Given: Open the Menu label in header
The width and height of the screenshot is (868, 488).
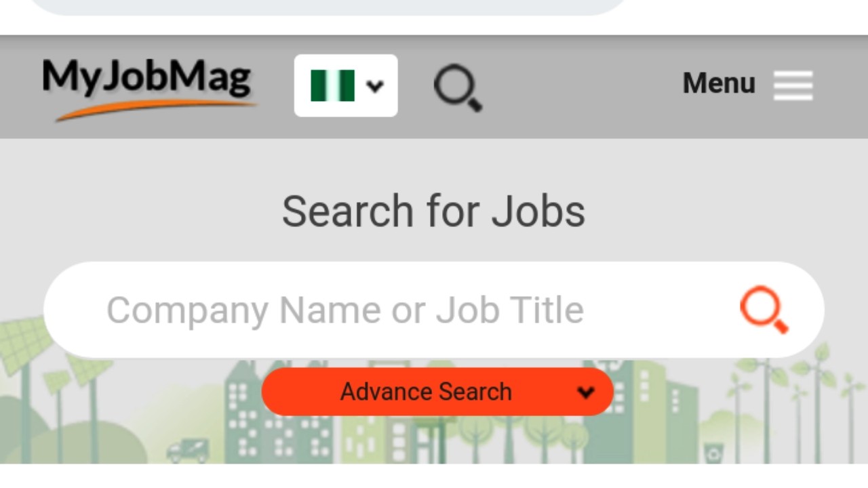Looking at the screenshot, I should 718,83.
